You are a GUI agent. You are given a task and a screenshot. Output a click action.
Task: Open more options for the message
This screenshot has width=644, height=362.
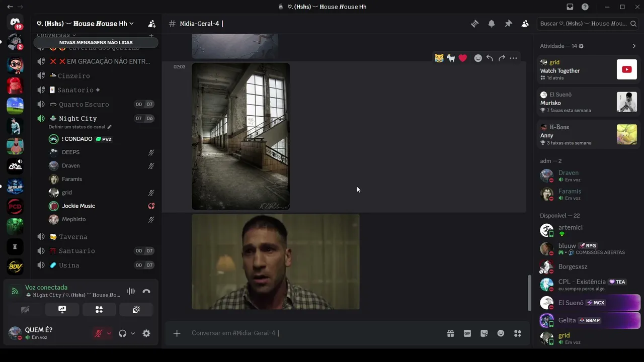(513, 58)
